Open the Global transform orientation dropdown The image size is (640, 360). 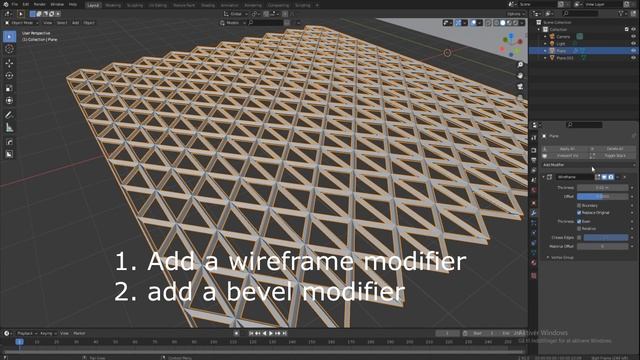coord(236,14)
